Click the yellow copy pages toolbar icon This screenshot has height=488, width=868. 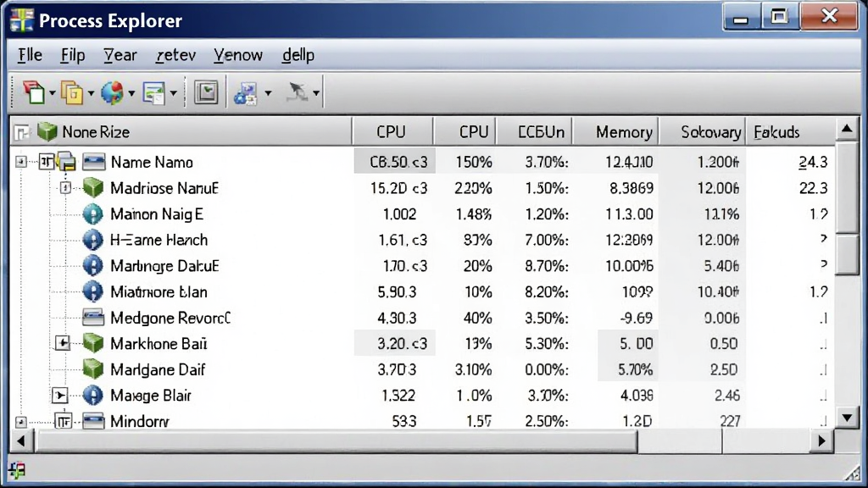tap(72, 92)
